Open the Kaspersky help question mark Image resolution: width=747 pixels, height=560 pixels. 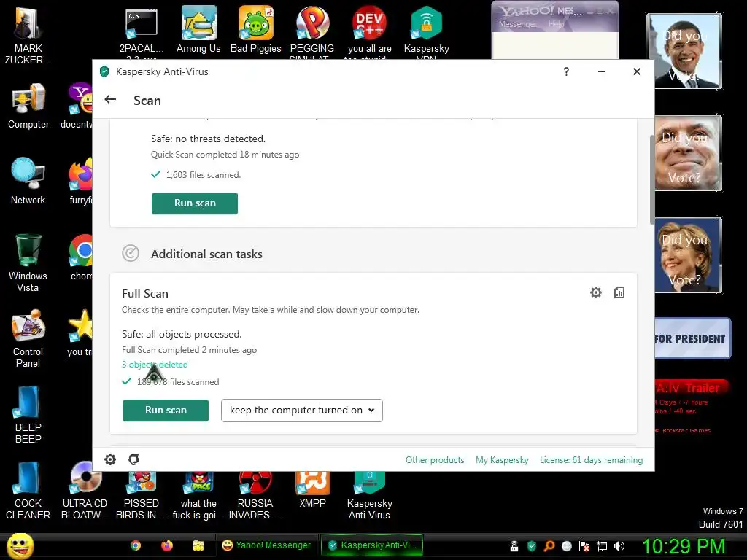[x=566, y=71]
